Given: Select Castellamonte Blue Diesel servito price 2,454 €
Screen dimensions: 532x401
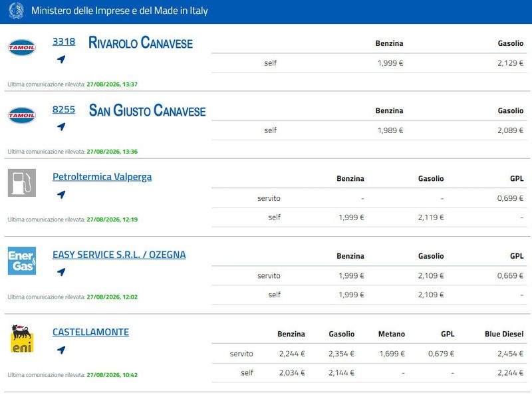Looking at the screenshot, I should pos(510,354).
